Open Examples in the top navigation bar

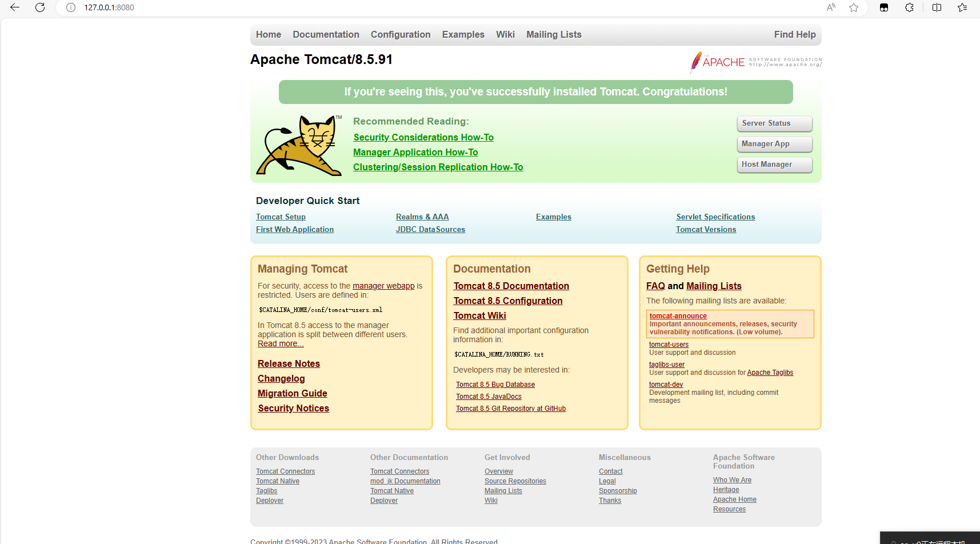point(463,34)
